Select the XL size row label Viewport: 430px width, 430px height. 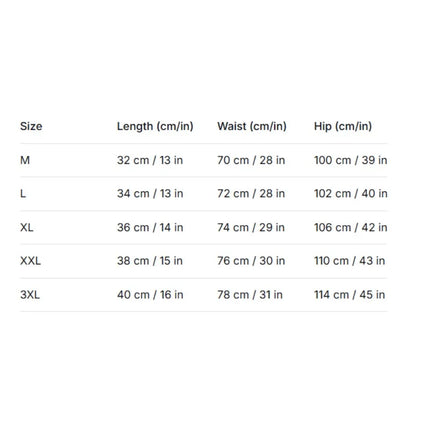[x=27, y=228]
